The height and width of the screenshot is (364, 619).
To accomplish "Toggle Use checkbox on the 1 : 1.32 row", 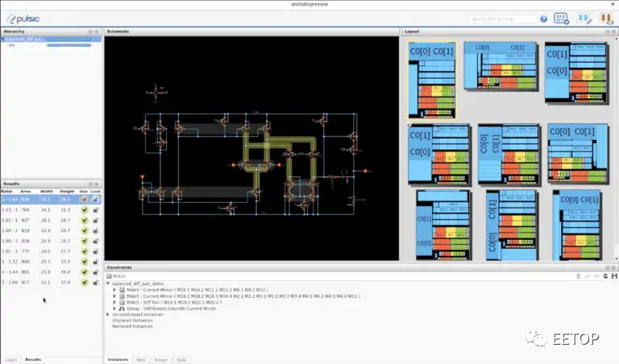I will (x=84, y=262).
